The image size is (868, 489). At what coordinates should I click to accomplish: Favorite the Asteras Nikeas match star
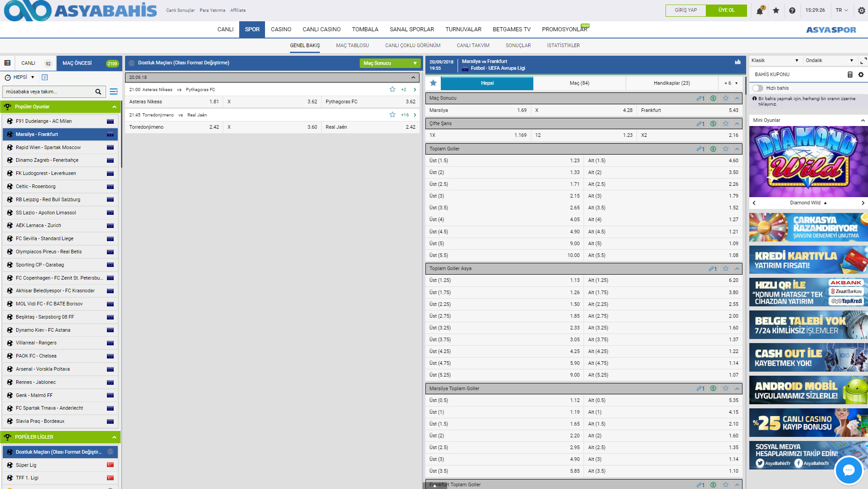click(x=392, y=90)
